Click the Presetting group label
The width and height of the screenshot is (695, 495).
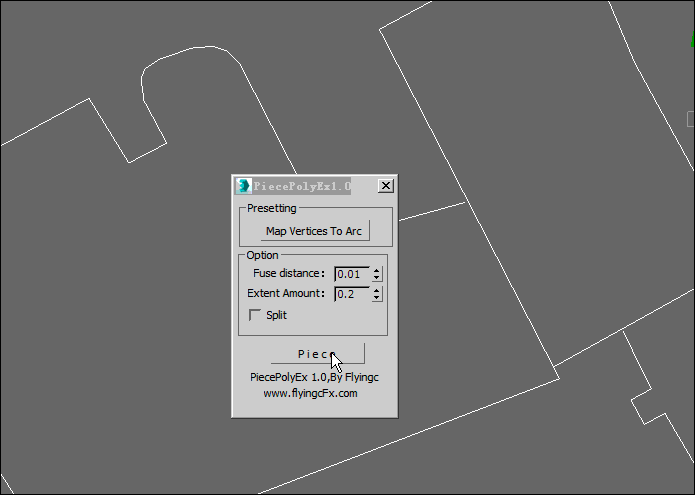click(x=272, y=208)
